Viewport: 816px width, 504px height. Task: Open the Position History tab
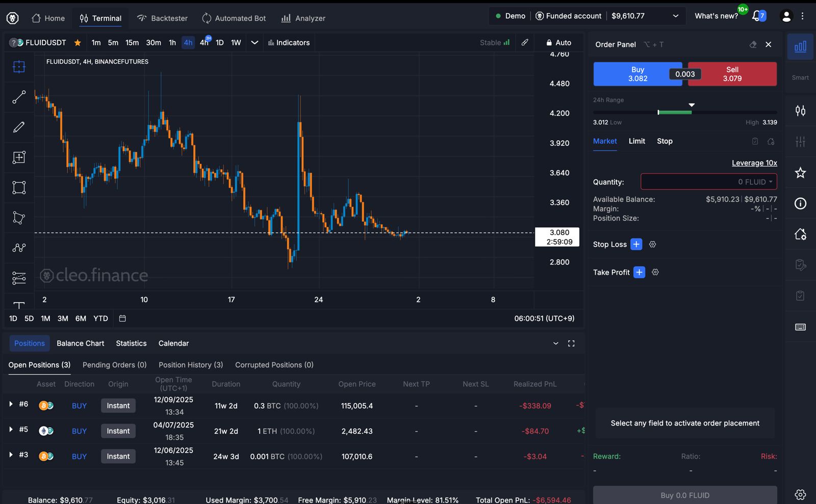pos(190,365)
